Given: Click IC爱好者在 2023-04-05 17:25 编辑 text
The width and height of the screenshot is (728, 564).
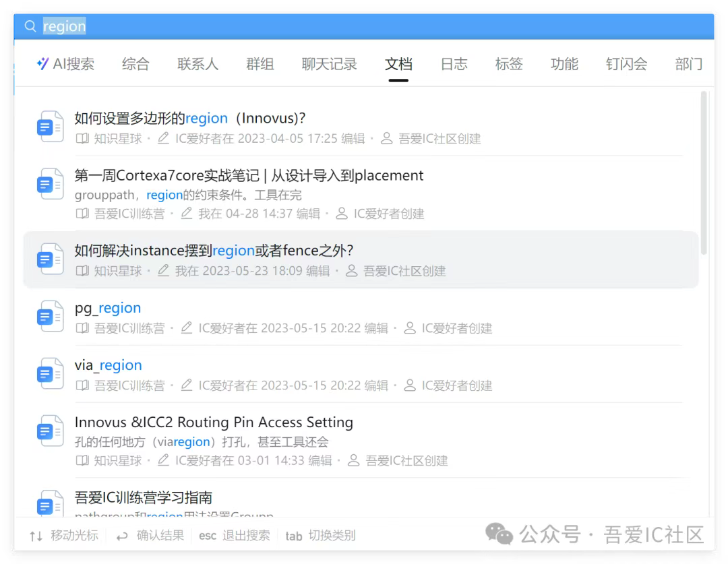Looking at the screenshot, I should pos(270,139).
